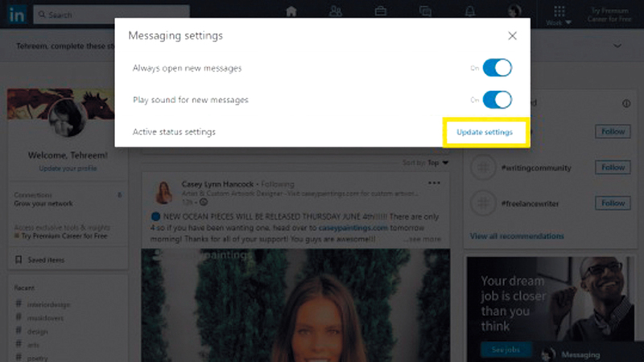Click the LinkedIn logo icon

point(18,14)
